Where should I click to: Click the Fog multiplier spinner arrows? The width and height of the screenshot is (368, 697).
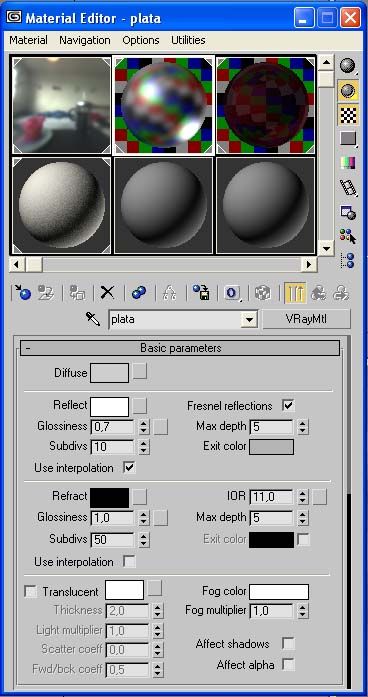[x=303, y=611]
